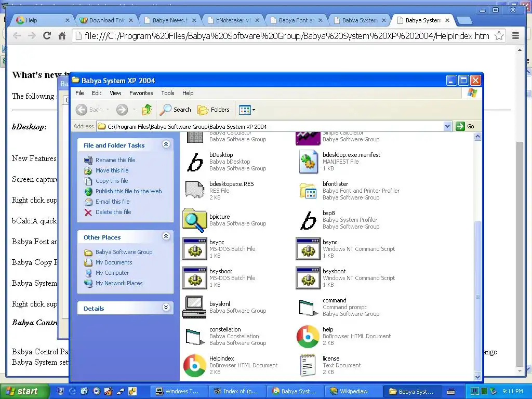The width and height of the screenshot is (532, 399).
Task: Click the Explorer Back button
Action: point(89,110)
